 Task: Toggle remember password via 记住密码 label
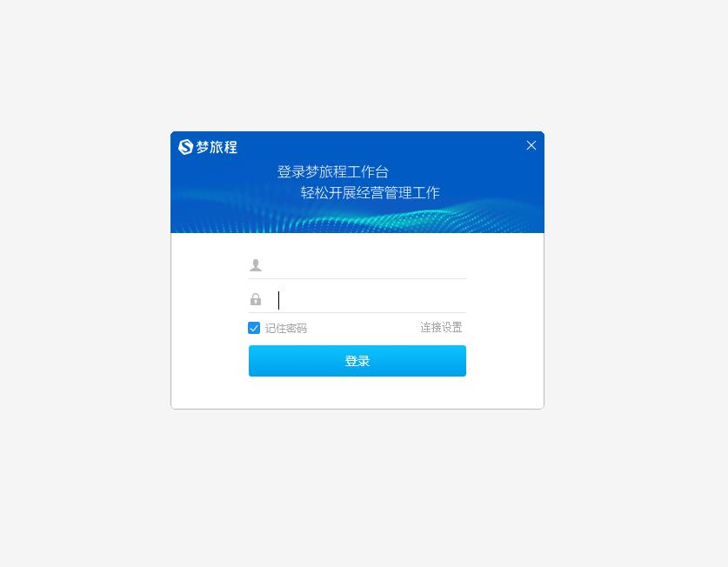tap(286, 329)
